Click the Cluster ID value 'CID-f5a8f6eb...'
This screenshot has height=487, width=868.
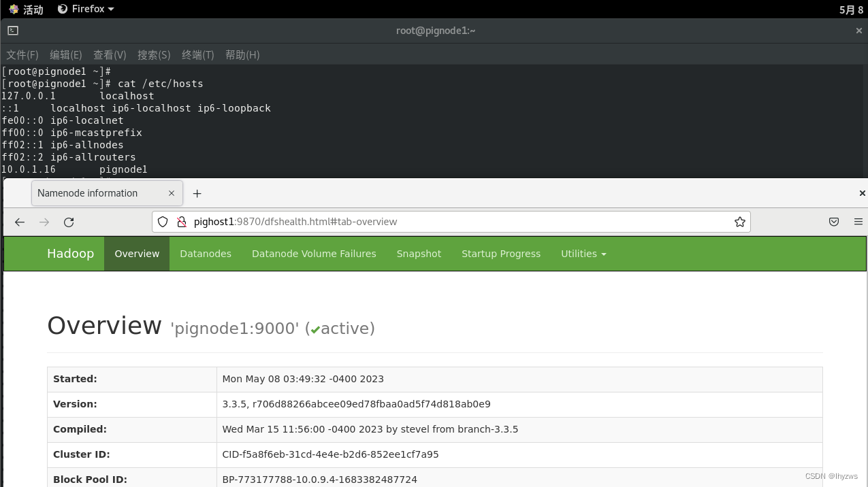click(330, 454)
